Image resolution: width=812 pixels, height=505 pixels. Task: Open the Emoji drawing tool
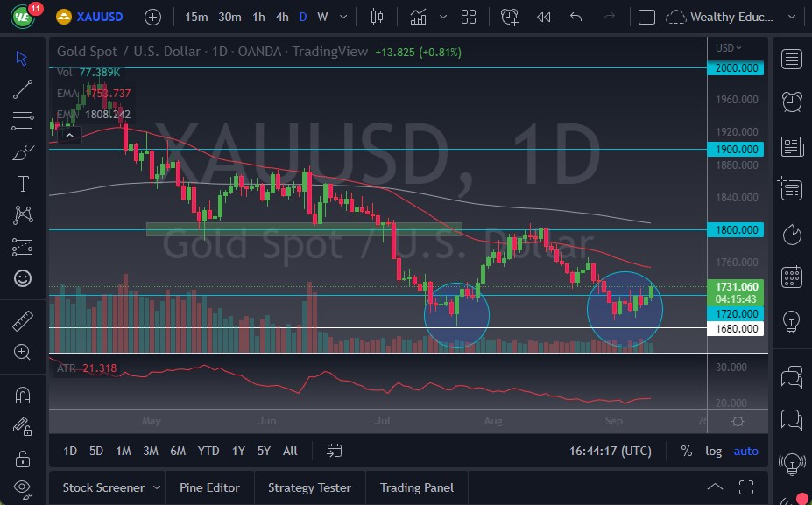23,278
